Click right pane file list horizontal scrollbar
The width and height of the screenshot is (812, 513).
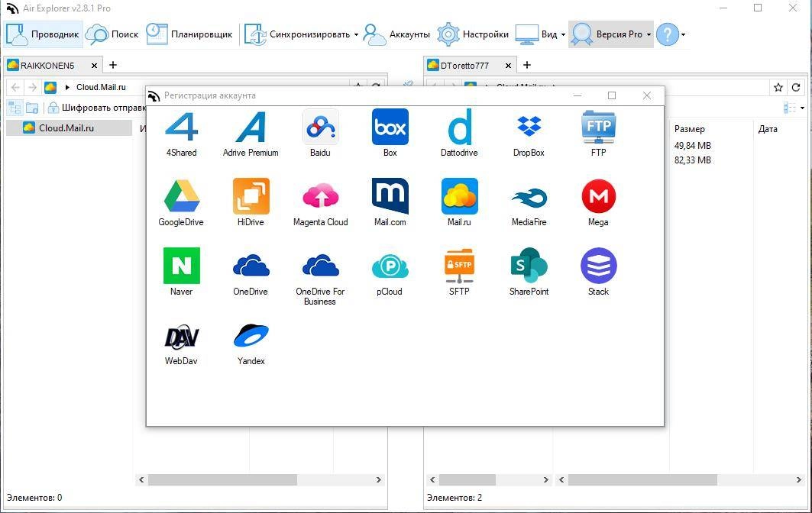(x=642, y=480)
